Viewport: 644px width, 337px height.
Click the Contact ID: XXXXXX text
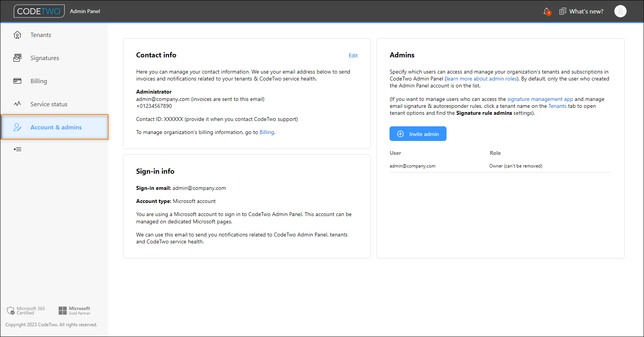pyautogui.click(x=160, y=119)
